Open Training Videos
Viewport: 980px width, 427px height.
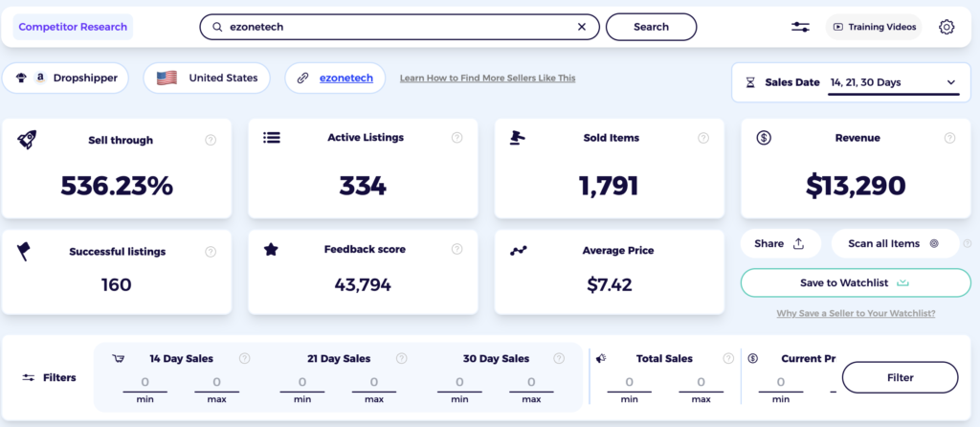(x=874, y=27)
